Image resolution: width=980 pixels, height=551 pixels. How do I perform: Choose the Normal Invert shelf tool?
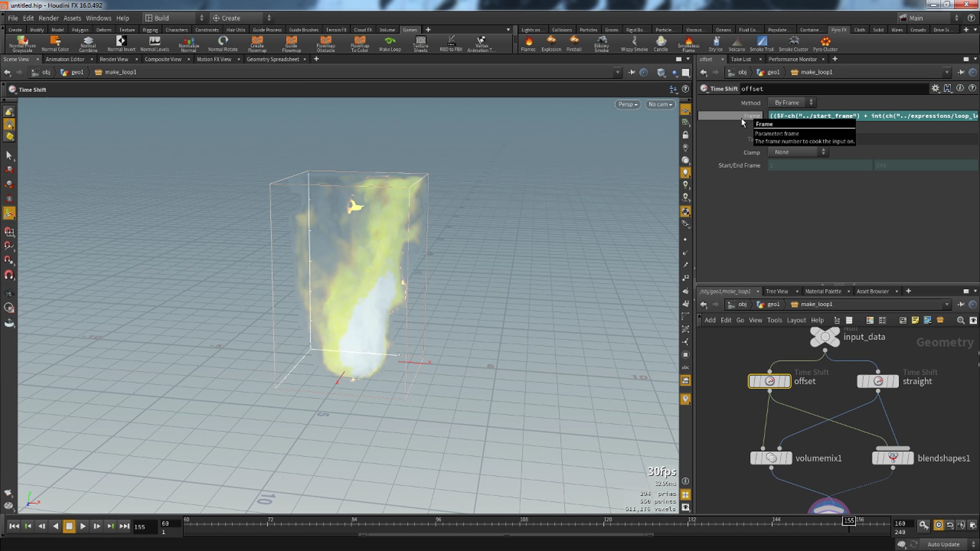pyautogui.click(x=121, y=44)
